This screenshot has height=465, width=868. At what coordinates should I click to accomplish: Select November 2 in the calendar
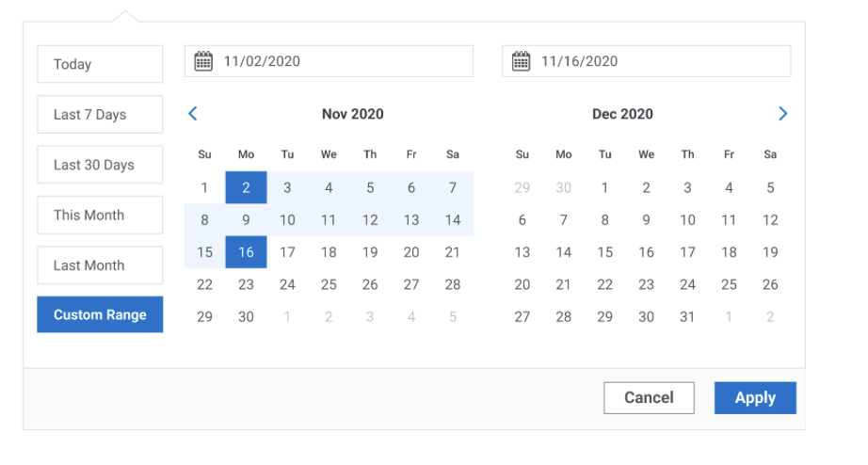click(x=246, y=188)
